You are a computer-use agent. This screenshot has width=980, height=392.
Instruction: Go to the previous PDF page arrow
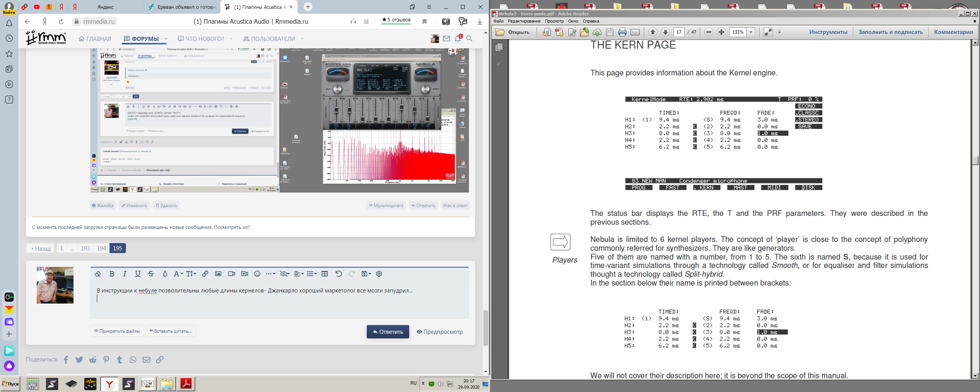[653, 32]
